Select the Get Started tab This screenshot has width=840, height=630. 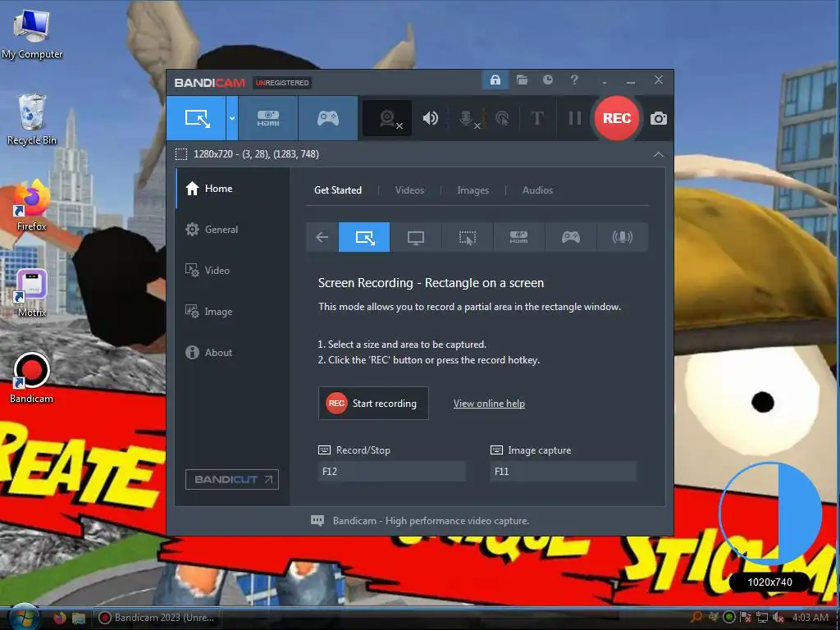(337, 190)
